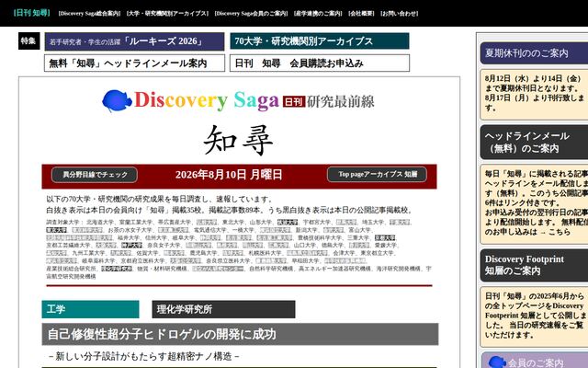Click 産業技術総合研究所 in the list

click(72, 269)
